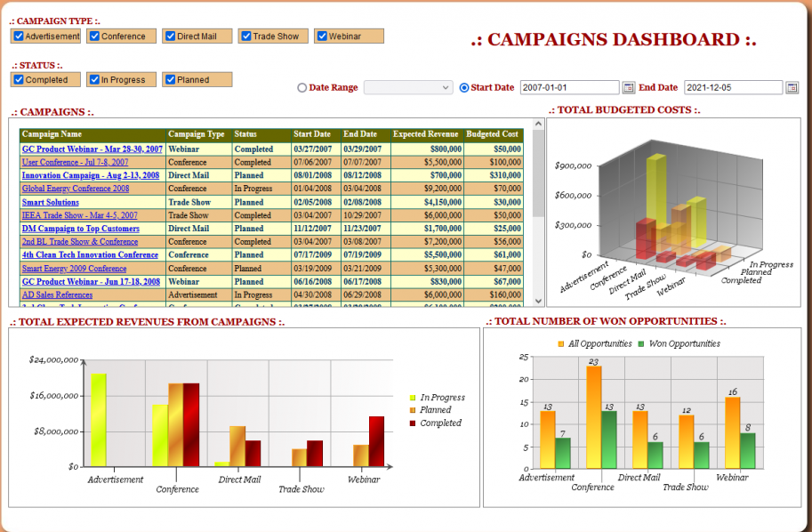The width and height of the screenshot is (812, 532).
Task: Select the Start Date radio button
Action: tap(464, 88)
